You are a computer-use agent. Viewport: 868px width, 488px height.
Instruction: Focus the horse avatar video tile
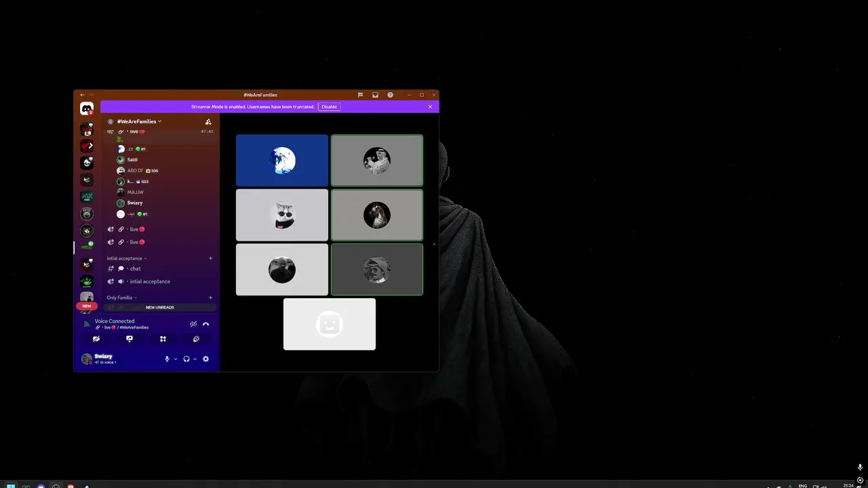click(376, 215)
